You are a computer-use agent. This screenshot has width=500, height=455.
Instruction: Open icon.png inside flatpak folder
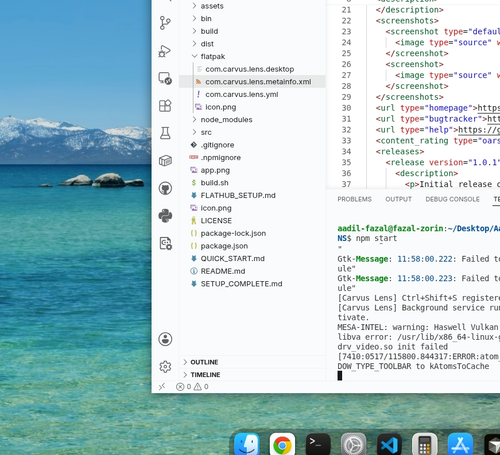coord(252,107)
